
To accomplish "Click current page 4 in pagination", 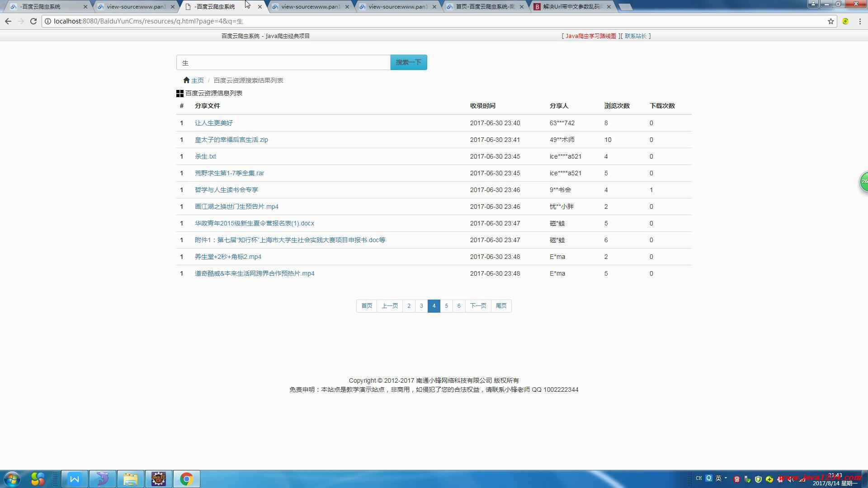I will pos(434,306).
